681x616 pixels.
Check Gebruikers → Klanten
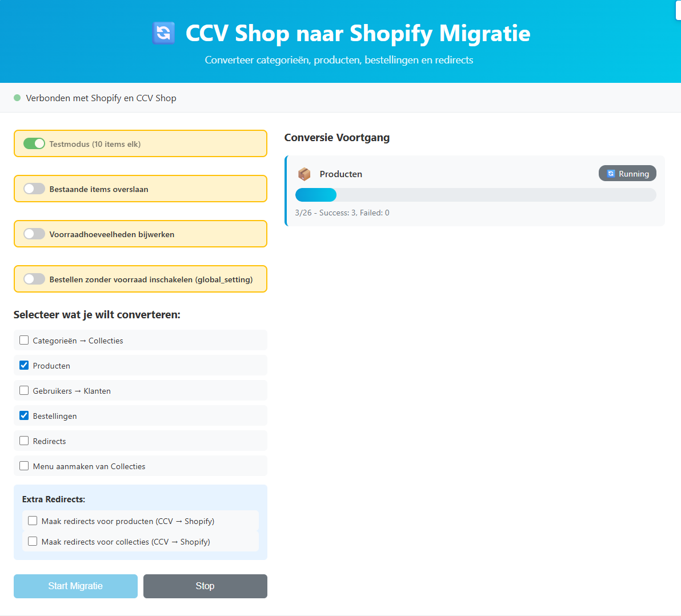(24, 390)
